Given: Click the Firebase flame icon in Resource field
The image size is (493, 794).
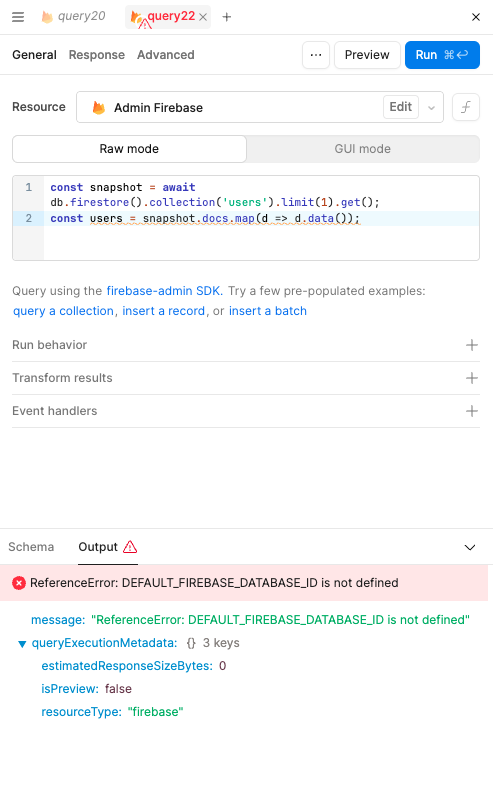Looking at the screenshot, I should coord(99,107).
